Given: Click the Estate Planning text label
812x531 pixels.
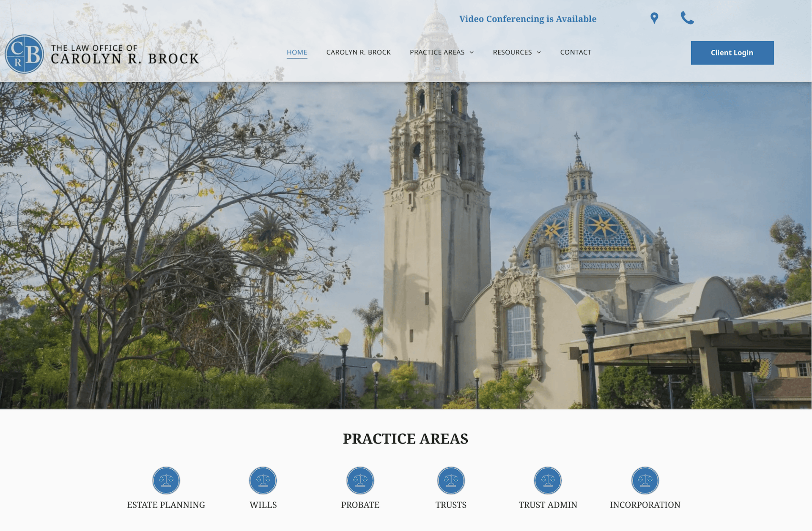Looking at the screenshot, I should [166, 505].
